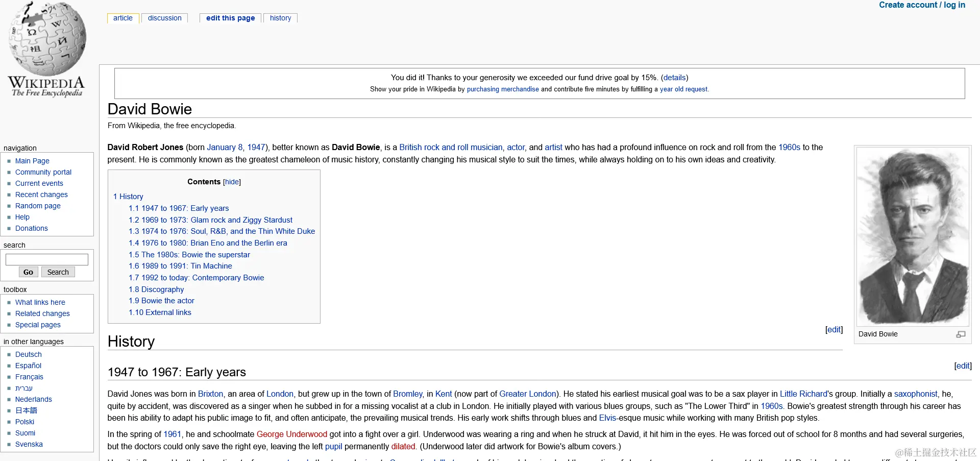The image size is (980, 461).
Task: Enlarge the David Bowie image via magnify icon
Action: pos(961,334)
